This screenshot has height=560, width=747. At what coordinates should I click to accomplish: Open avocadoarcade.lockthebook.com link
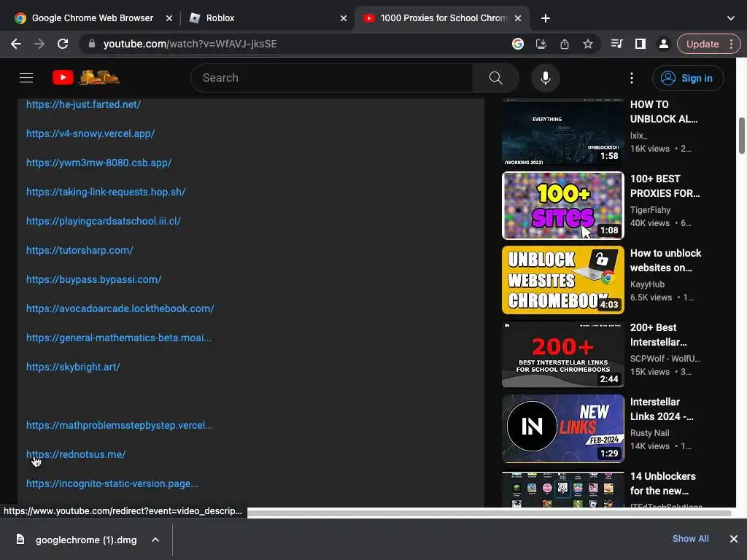(x=120, y=308)
